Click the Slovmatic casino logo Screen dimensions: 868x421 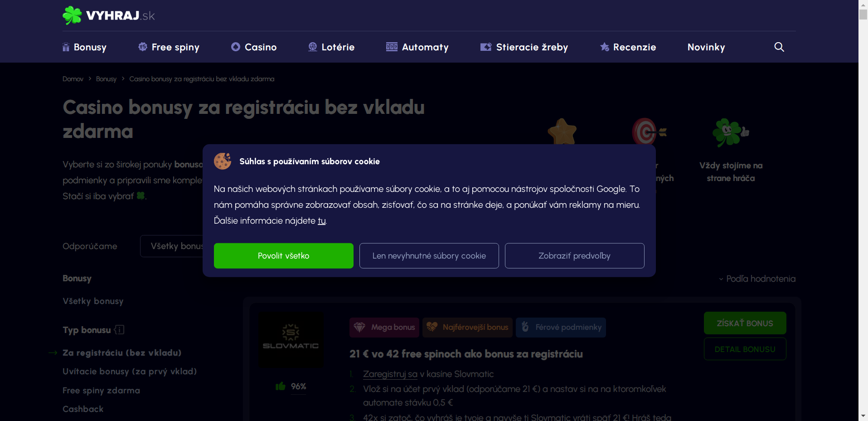(x=291, y=339)
